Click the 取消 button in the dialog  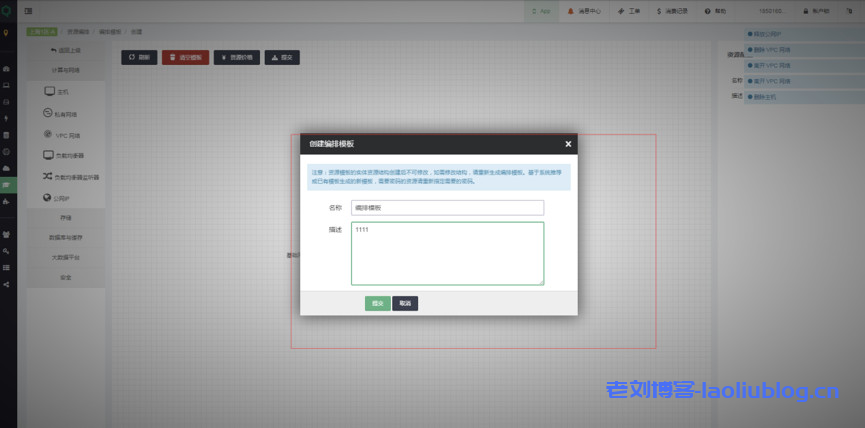405,303
